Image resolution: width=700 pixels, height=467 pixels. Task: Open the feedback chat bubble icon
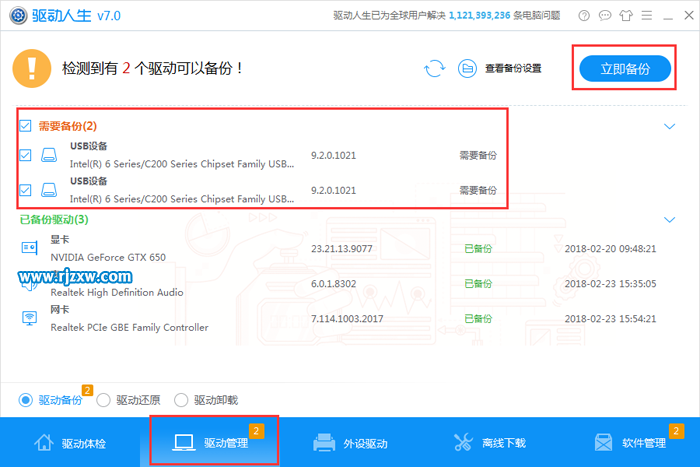605,16
